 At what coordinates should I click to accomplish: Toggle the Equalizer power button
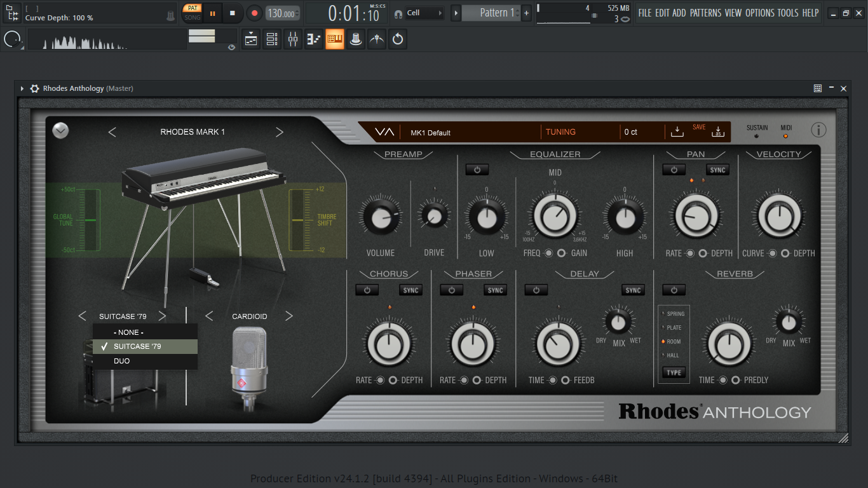point(477,170)
